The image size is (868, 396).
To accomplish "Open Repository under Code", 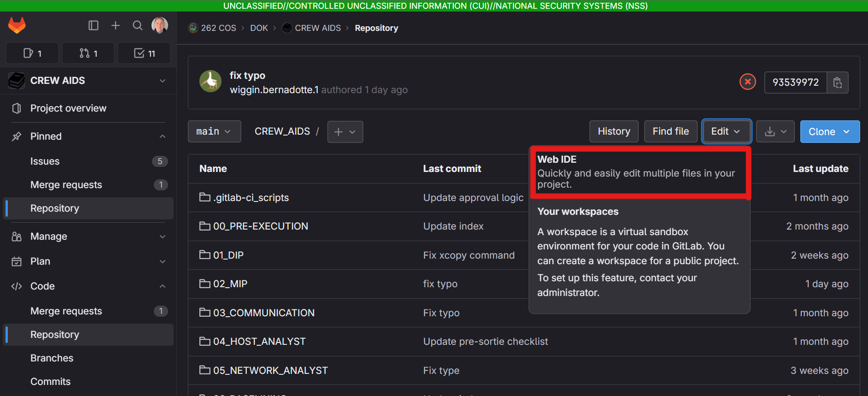I will tap(88, 335).
